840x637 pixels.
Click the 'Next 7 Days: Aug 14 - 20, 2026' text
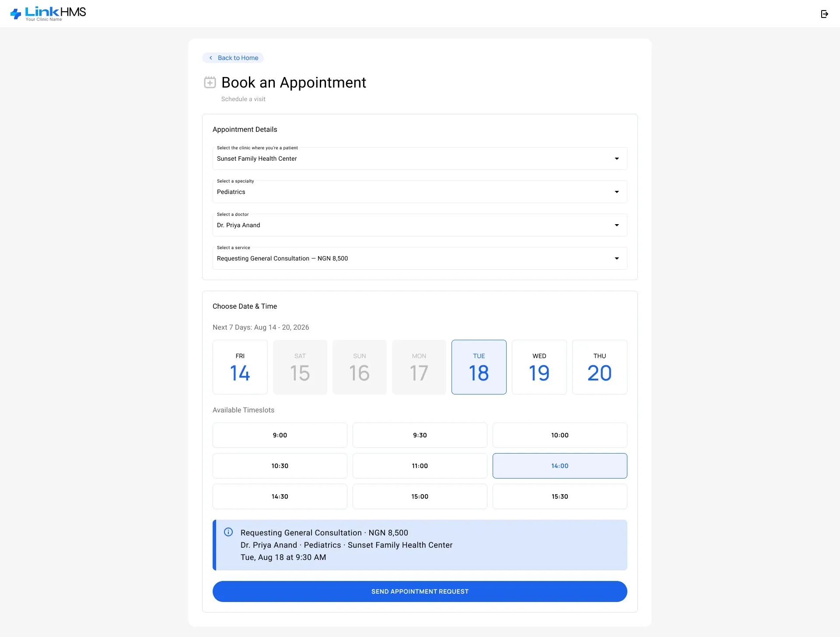point(261,327)
